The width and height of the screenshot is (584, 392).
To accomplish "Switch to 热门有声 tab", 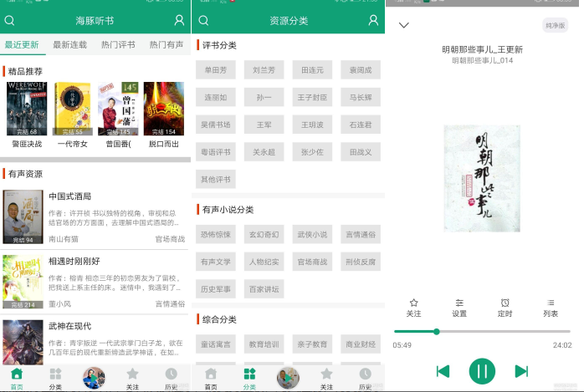I will click(166, 45).
